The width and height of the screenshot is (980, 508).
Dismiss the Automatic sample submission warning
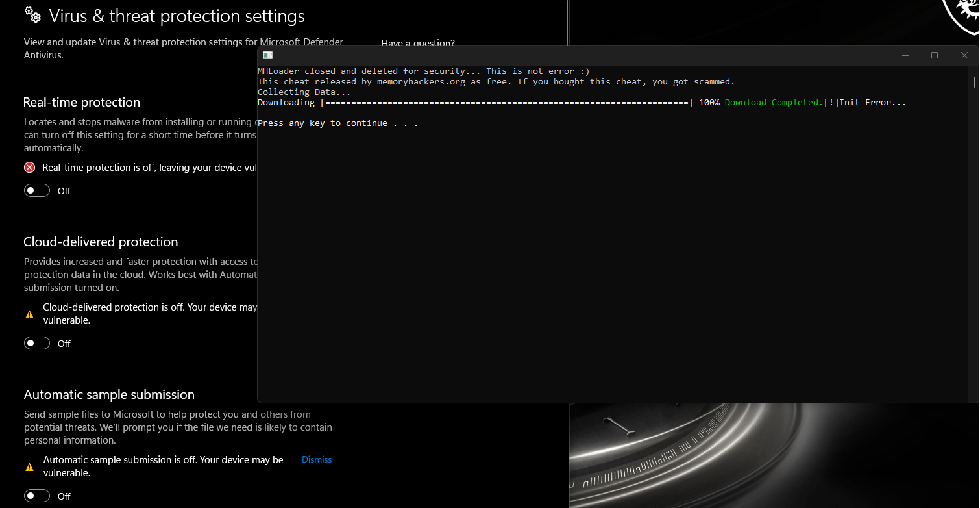(317, 459)
